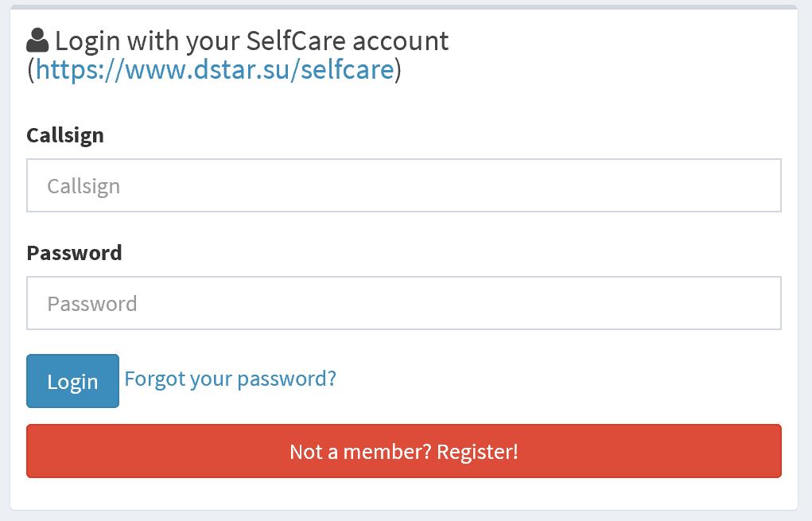Click the grey Callsign placeholder text

84,186
